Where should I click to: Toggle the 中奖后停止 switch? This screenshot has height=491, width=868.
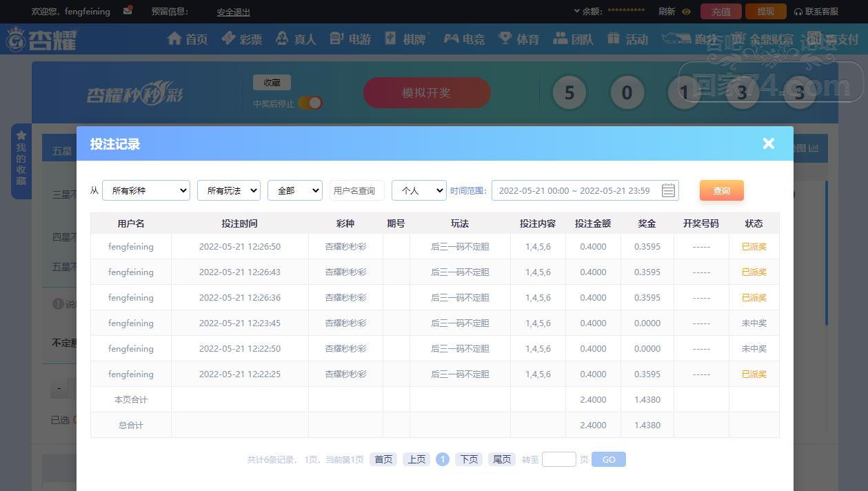point(310,103)
